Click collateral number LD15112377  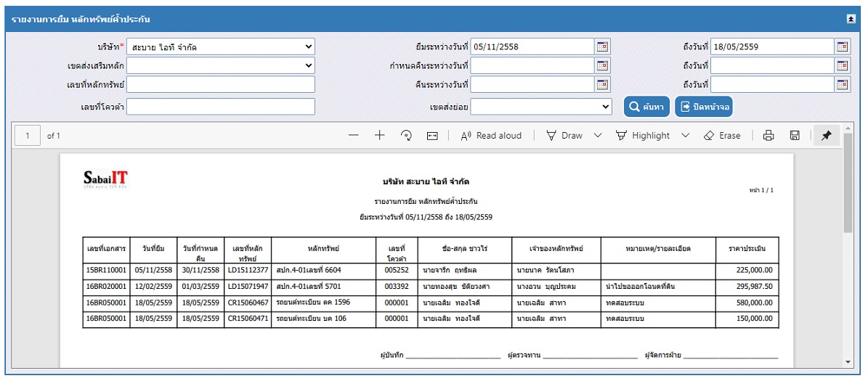[248, 271]
